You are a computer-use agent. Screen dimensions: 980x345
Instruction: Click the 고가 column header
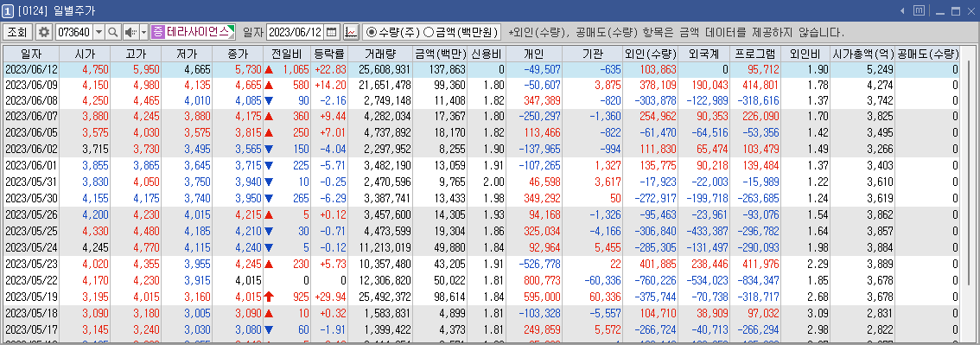point(135,54)
